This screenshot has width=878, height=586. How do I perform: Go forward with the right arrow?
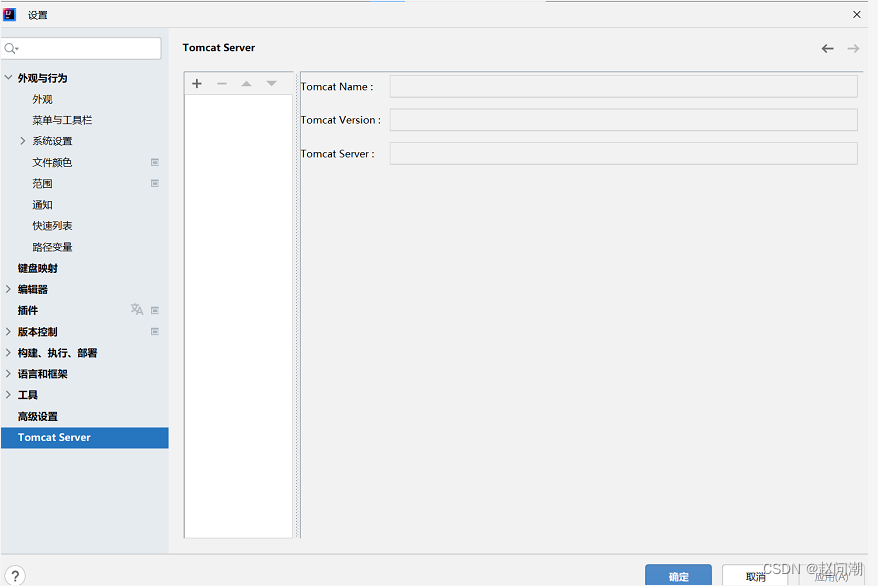point(853,49)
